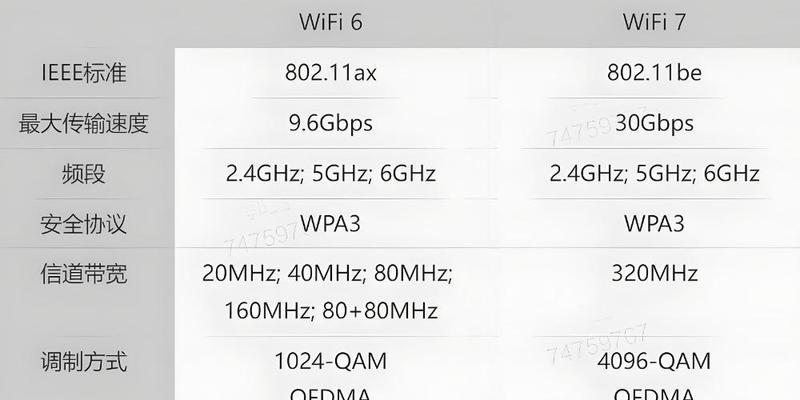Click the WiFi 7 column header

click(654, 22)
